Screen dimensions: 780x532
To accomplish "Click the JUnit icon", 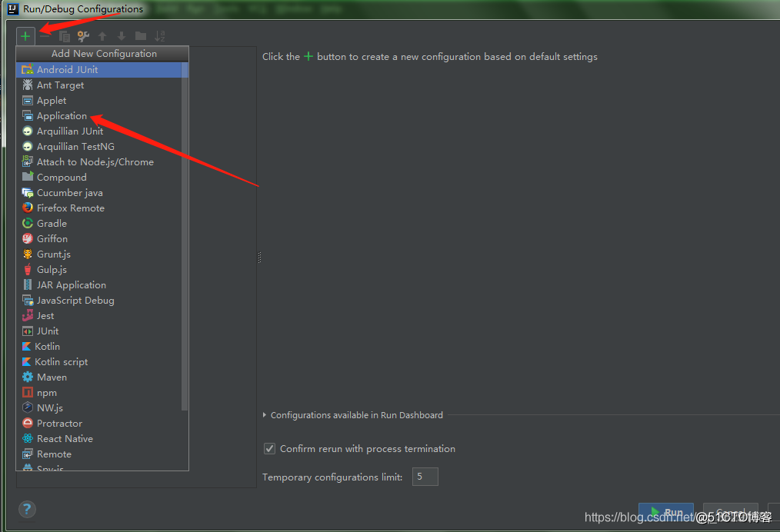I will click(28, 331).
